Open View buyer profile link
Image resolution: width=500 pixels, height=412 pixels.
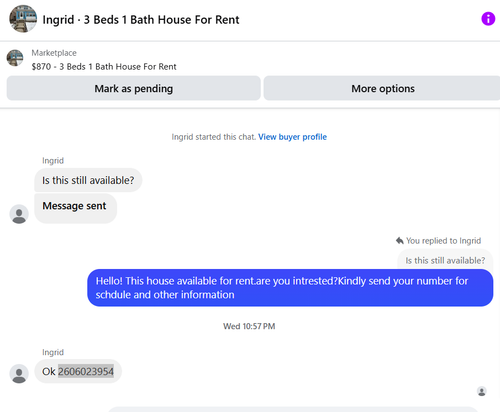[x=292, y=137]
